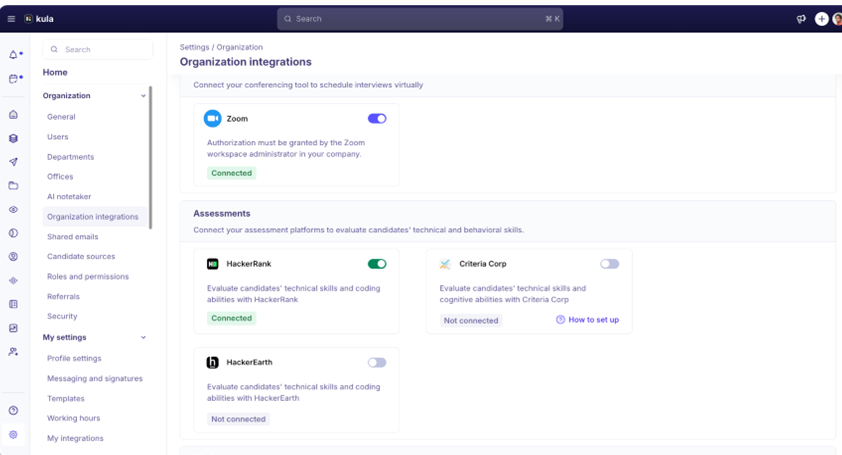Click the top global Search field
The width and height of the screenshot is (842, 455).
(420, 19)
